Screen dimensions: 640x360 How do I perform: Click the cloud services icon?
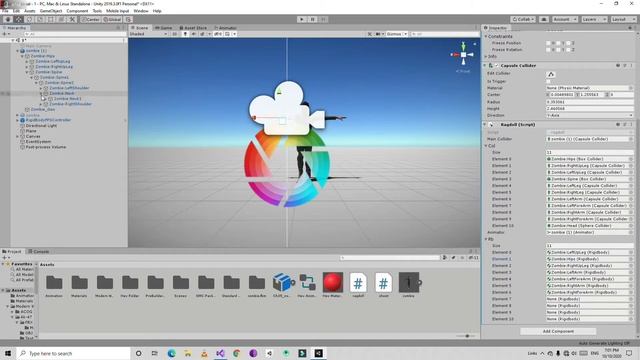[x=544, y=19]
